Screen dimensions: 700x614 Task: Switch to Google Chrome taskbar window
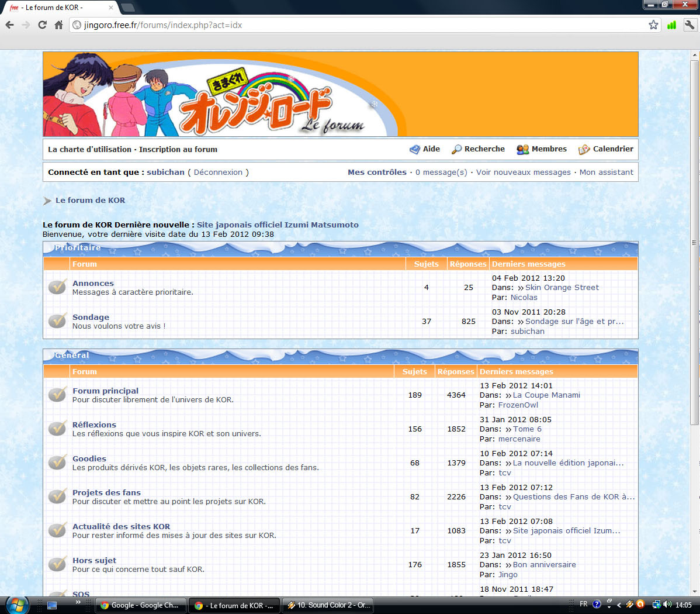[141, 605]
